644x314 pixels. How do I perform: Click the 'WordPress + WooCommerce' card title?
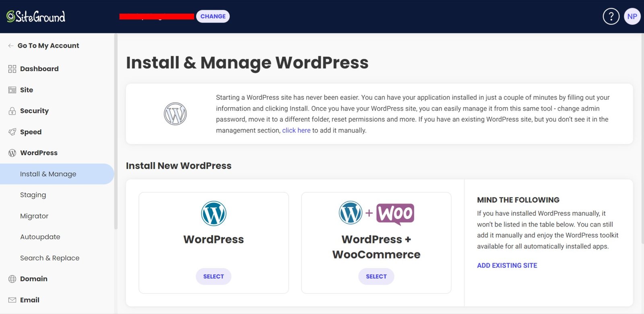[376, 247]
